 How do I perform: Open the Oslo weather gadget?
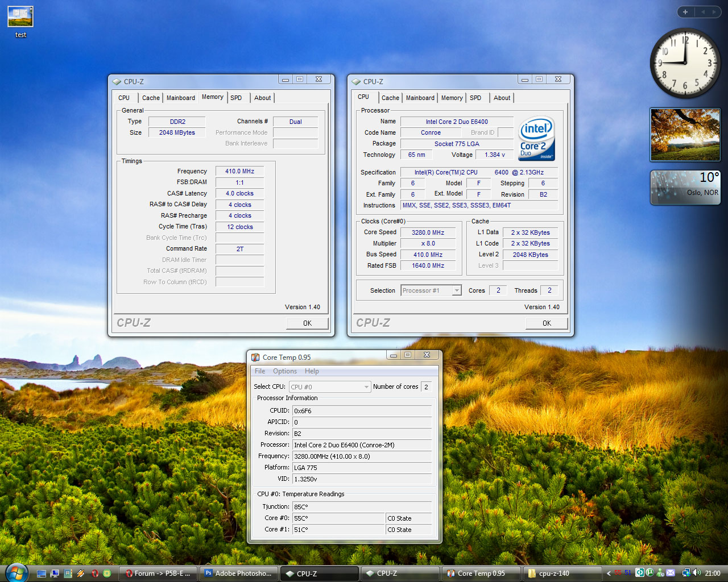pos(685,187)
